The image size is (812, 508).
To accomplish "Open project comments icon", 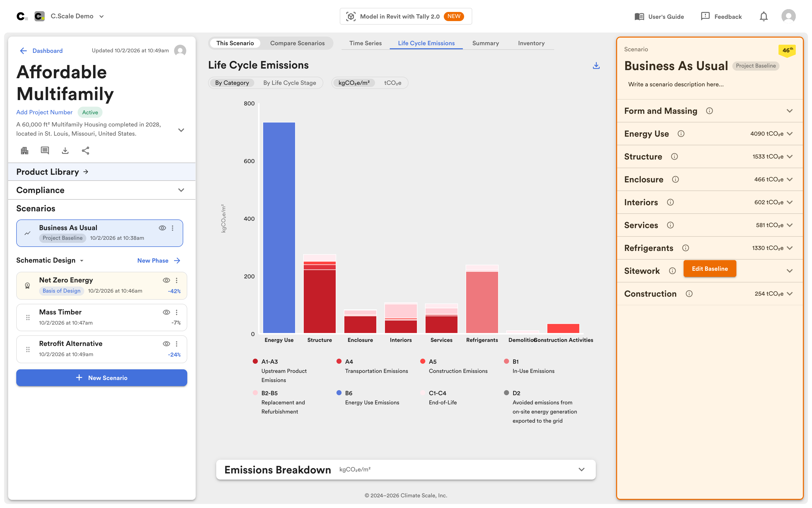I will (x=45, y=151).
